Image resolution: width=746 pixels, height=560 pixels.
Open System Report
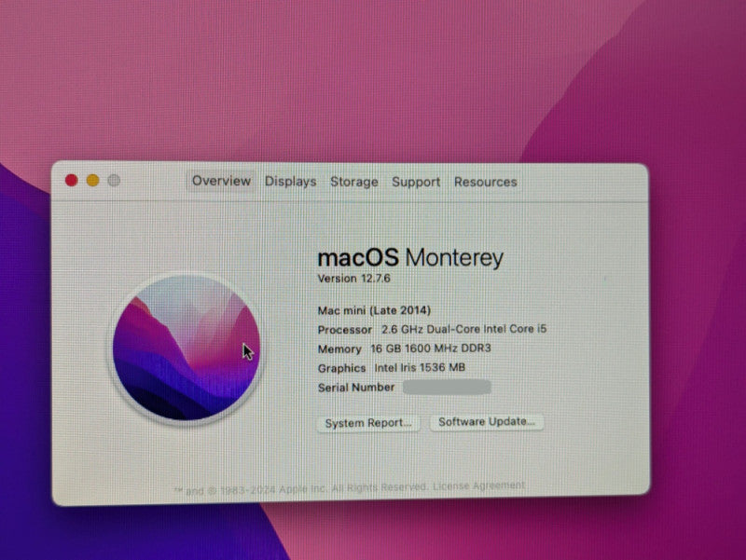tap(368, 423)
